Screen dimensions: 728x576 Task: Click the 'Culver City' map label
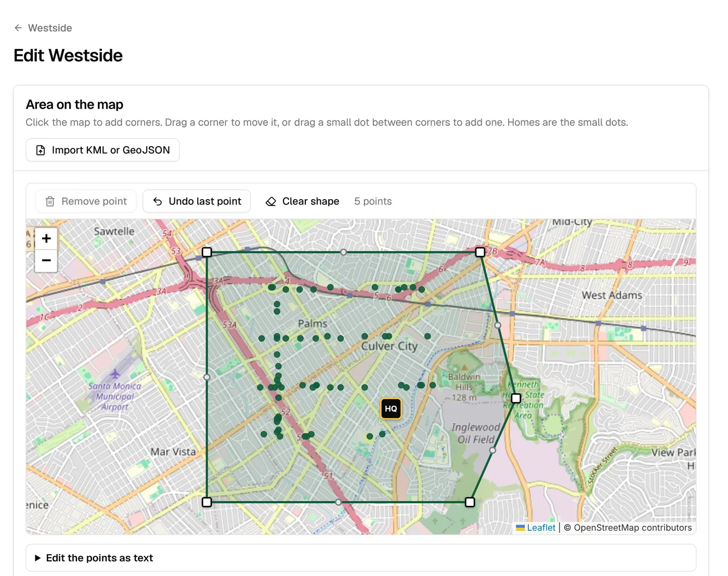coord(389,346)
